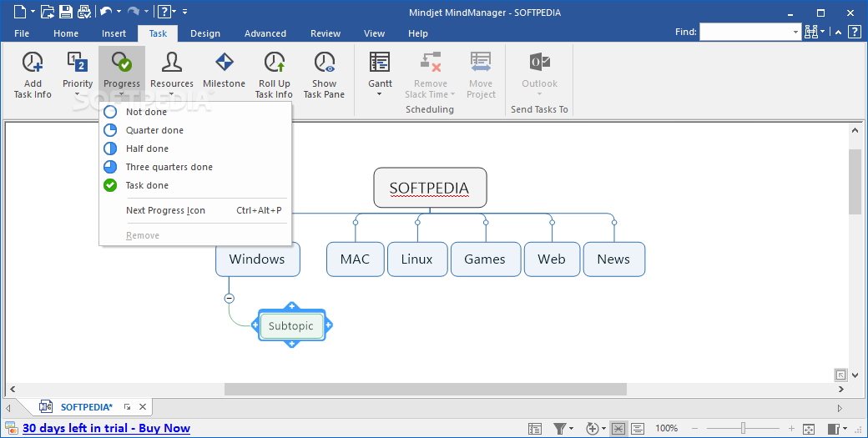Click the 30 days left trial link

(106, 428)
